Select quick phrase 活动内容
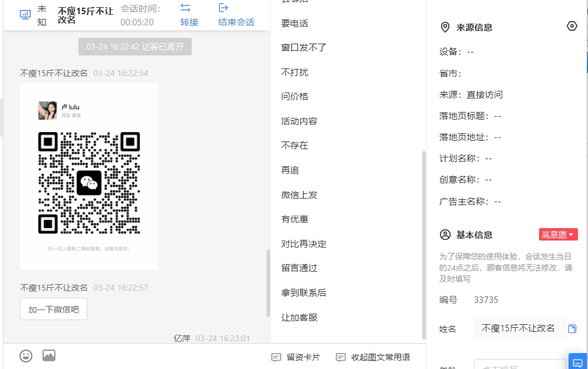This screenshot has height=369, width=588. click(x=299, y=121)
